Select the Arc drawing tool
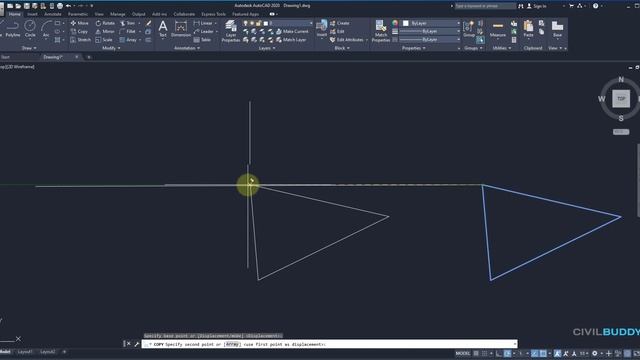 point(46,29)
